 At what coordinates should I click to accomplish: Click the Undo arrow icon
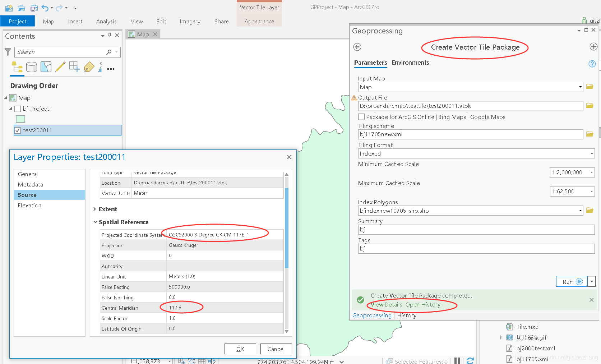click(45, 8)
